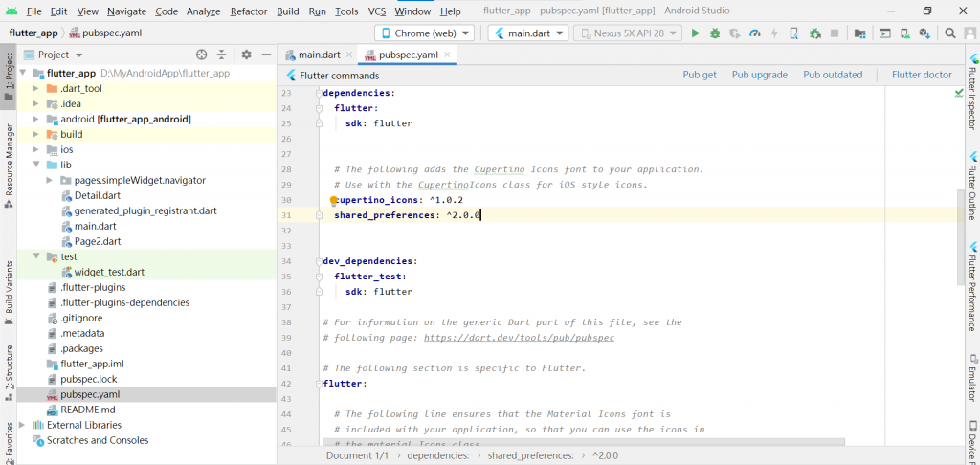Viewport: 980px width, 465px height.
Task: Open Flutter Outline side panel
Action: [972, 186]
